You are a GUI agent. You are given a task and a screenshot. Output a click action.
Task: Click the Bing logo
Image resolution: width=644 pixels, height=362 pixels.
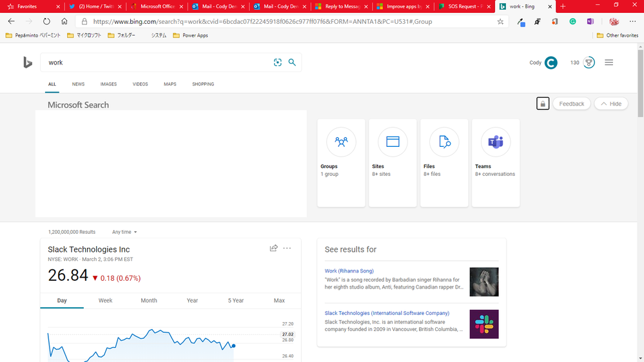tap(28, 62)
